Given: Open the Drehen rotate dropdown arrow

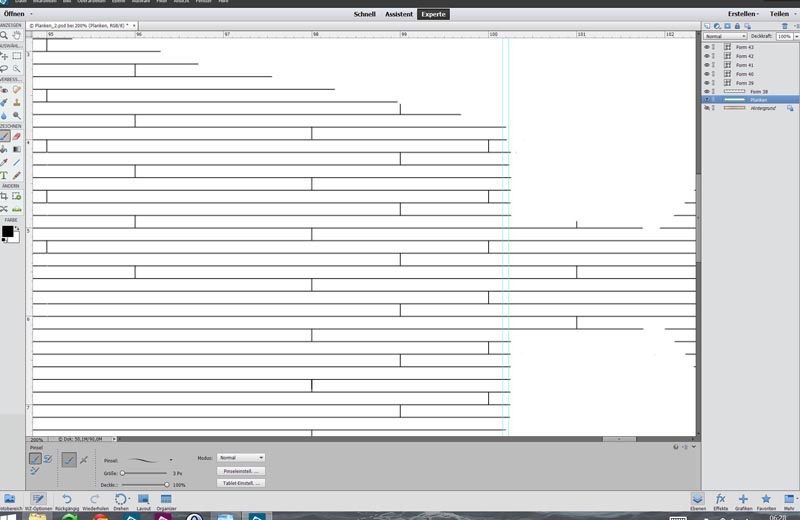Looking at the screenshot, I should 129,499.
